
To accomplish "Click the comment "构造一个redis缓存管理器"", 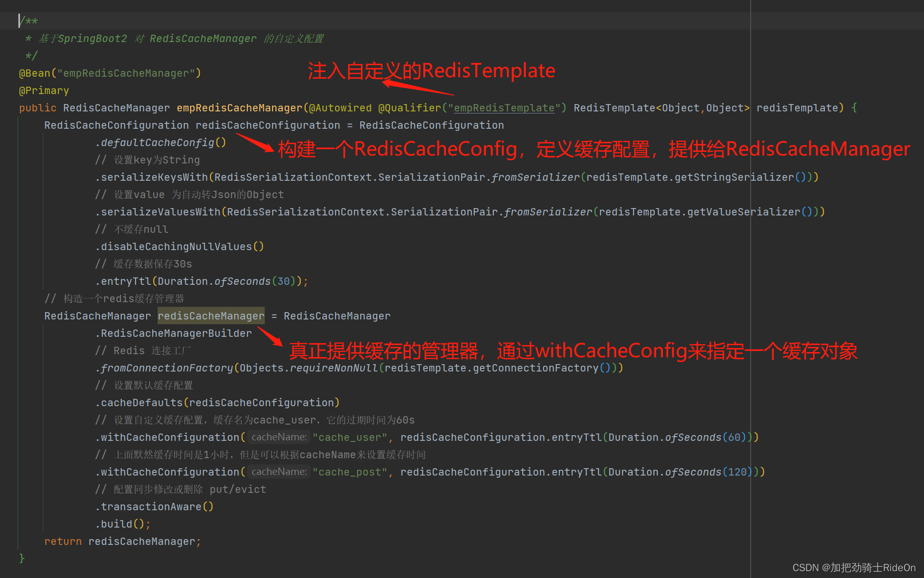I will click(x=115, y=298).
